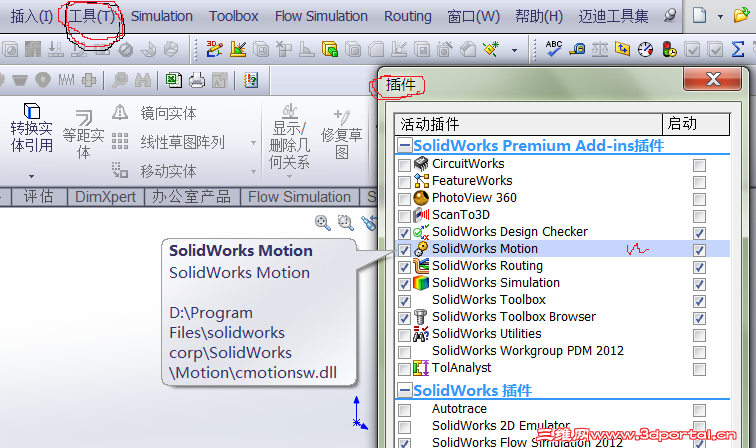Click the Zoom to Fit magnifier icon

point(323,223)
